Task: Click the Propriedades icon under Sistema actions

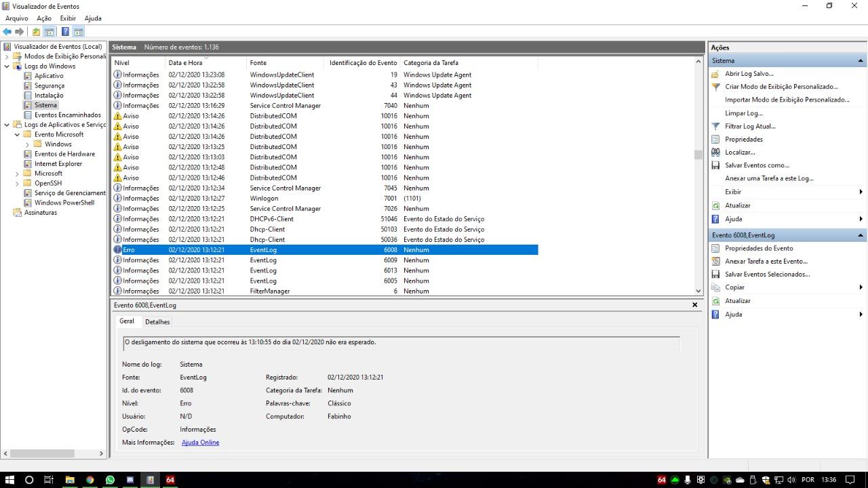Action: pyautogui.click(x=715, y=139)
